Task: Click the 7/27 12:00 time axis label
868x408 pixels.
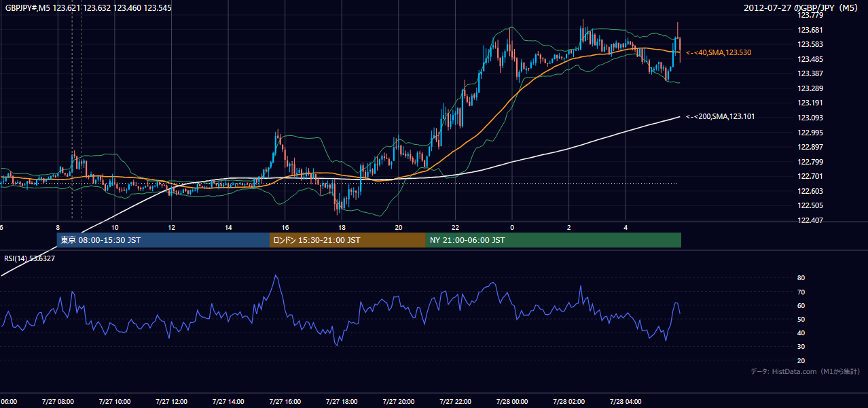Action: (171, 401)
